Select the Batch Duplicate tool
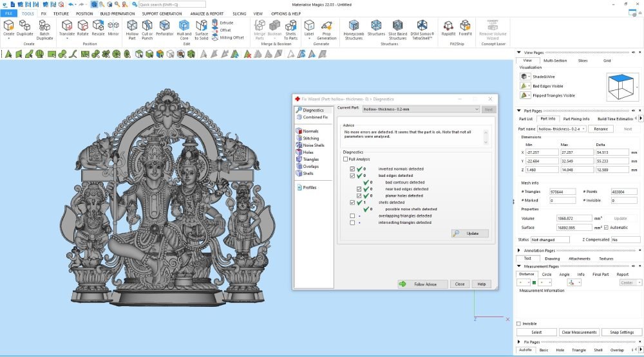 coord(44,30)
